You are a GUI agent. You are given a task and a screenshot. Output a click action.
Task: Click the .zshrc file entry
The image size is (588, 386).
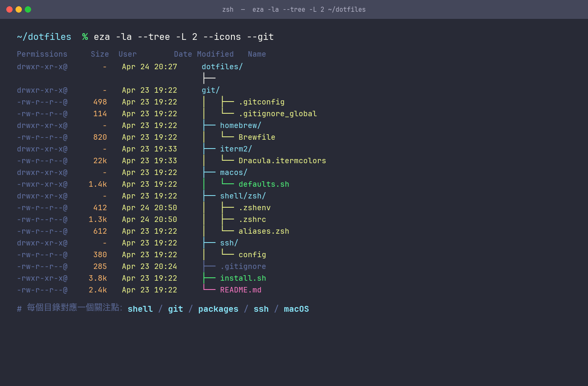252,219
